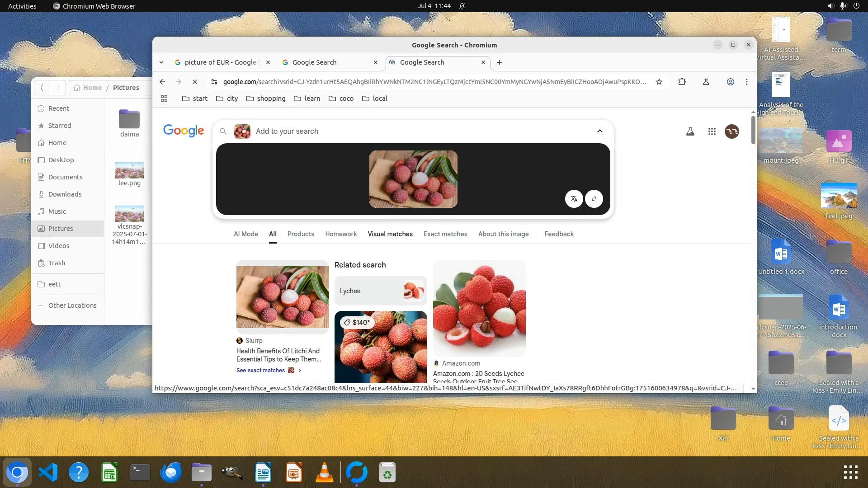Expand See exact matches arrow
Viewport: 868px width, 488px height.
pos(300,371)
